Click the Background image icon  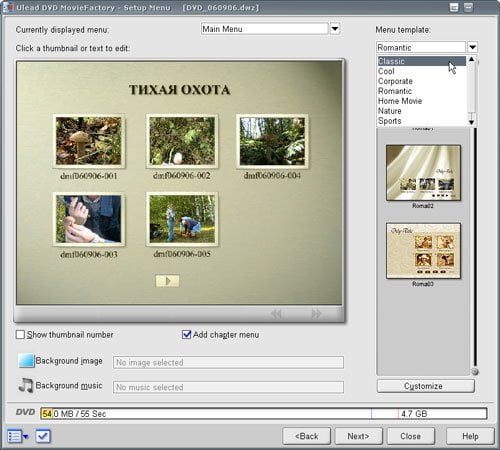click(26, 361)
